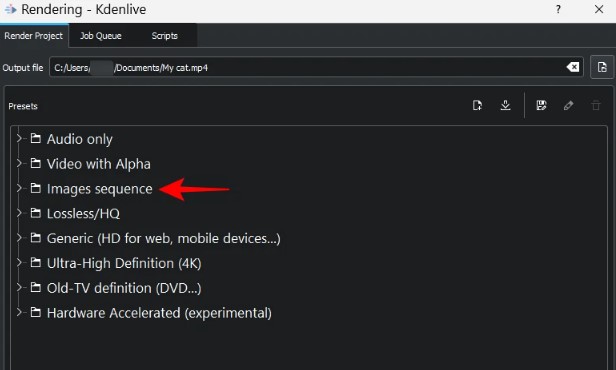Expand the Old-TV definition (DVD) group
Image resolution: width=616 pixels, height=370 pixels.
(x=18, y=288)
